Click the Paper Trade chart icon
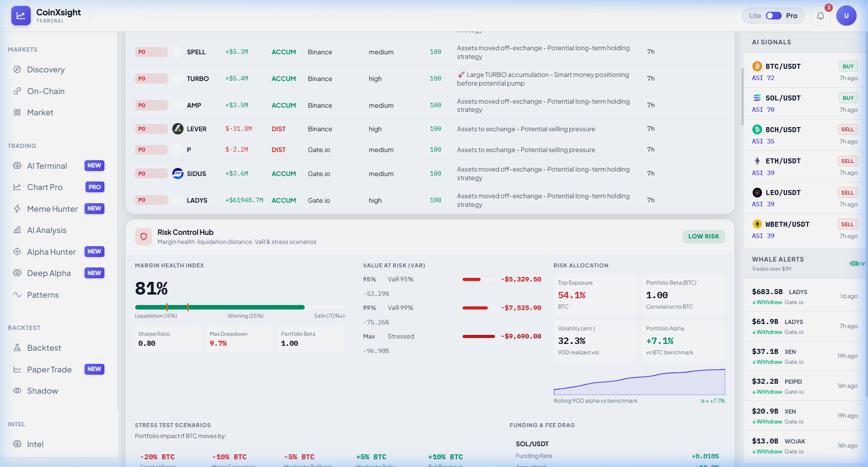The height and width of the screenshot is (467, 868). pyautogui.click(x=17, y=369)
